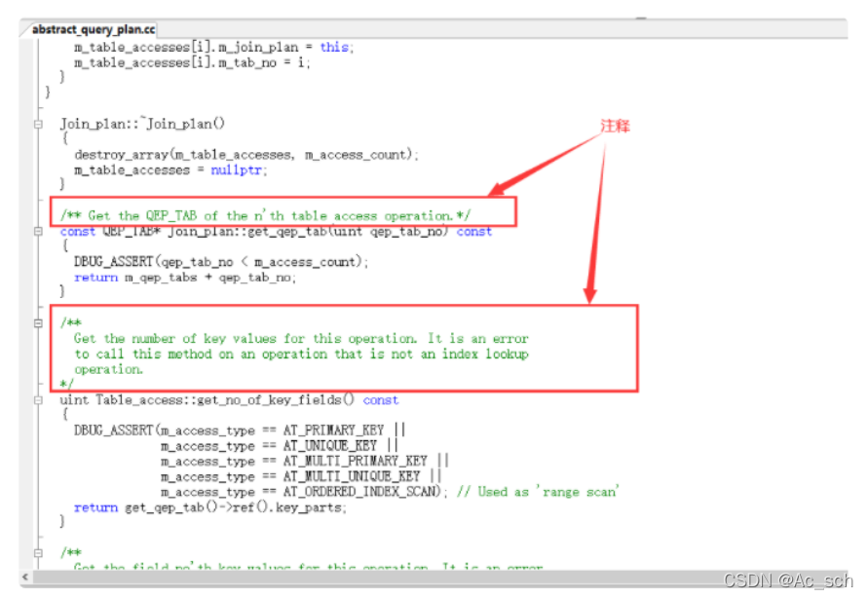Click the comment line 'operation.'
The image size is (868, 599).
point(109,369)
